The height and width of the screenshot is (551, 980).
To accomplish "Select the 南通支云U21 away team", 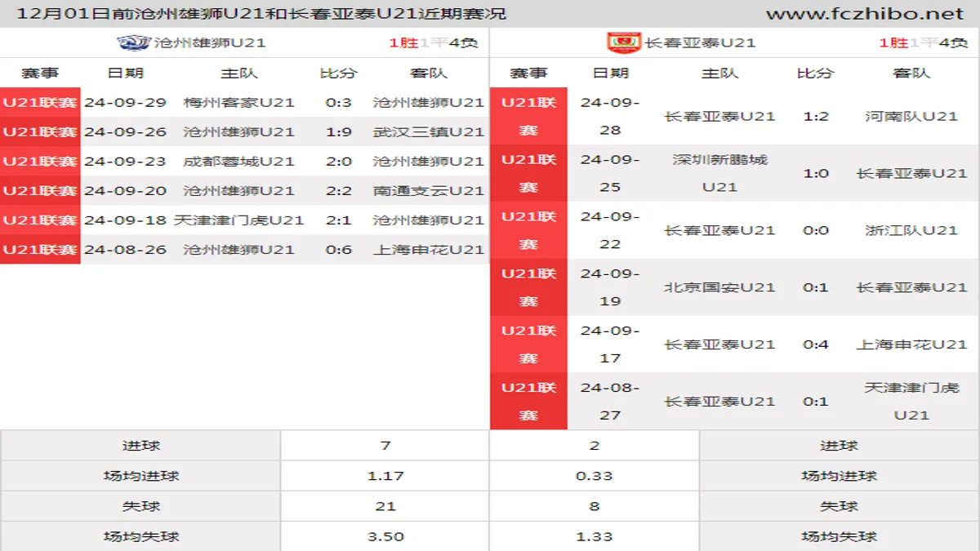I will pyautogui.click(x=429, y=190).
